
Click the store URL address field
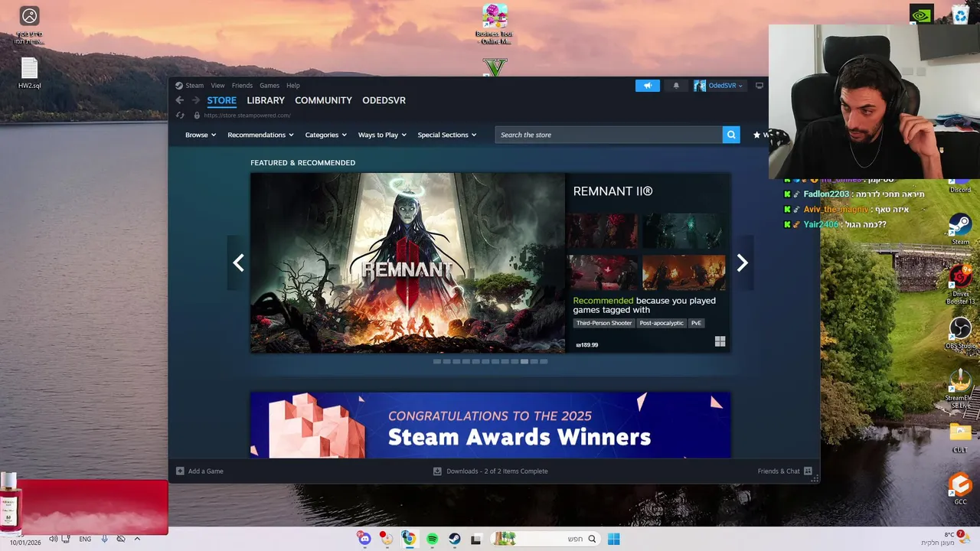247,116
